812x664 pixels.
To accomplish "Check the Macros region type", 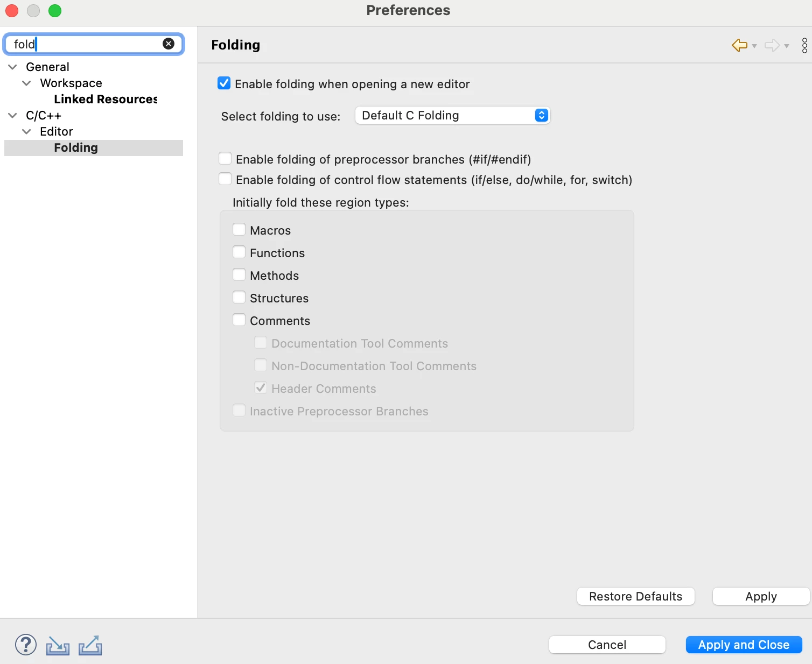I will (x=239, y=230).
